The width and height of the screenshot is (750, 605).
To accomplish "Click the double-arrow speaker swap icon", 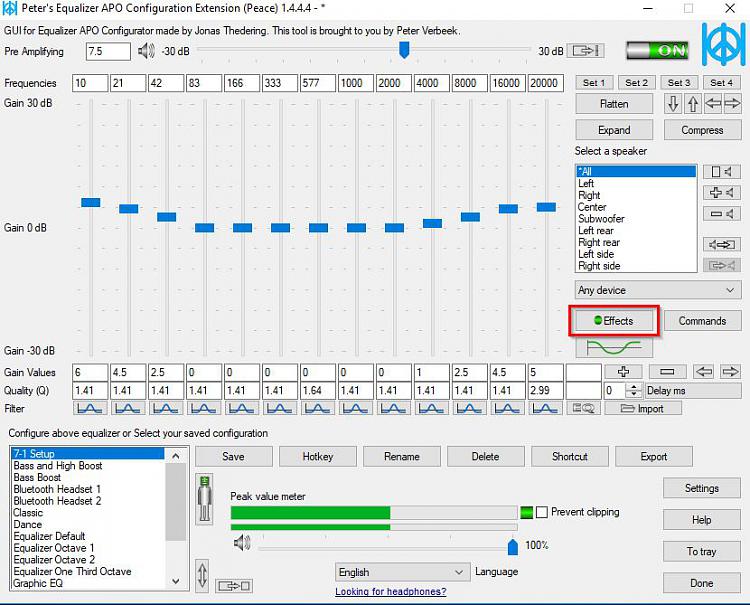I will pos(722,245).
